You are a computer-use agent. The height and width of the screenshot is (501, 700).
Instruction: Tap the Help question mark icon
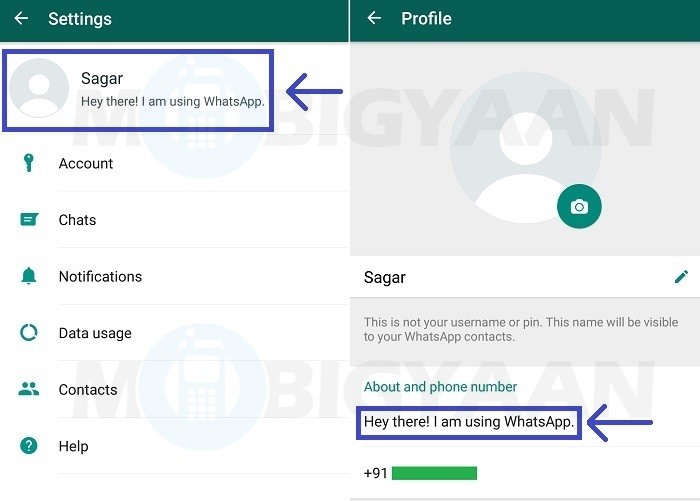click(29, 446)
